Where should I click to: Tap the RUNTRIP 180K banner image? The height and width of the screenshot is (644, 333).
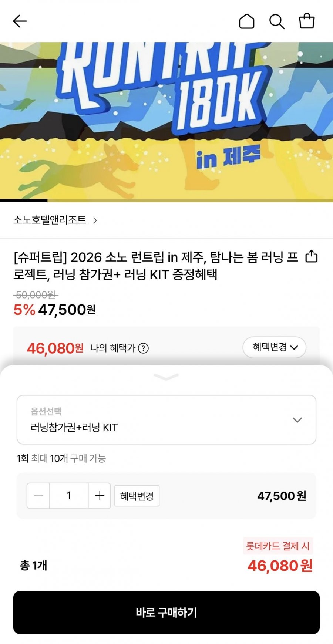pyautogui.click(x=166, y=118)
